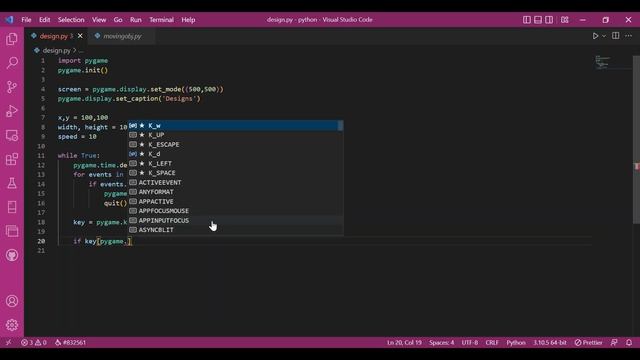Open the Explorer view in activity bar
640x360 pixels.
click(12, 39)
